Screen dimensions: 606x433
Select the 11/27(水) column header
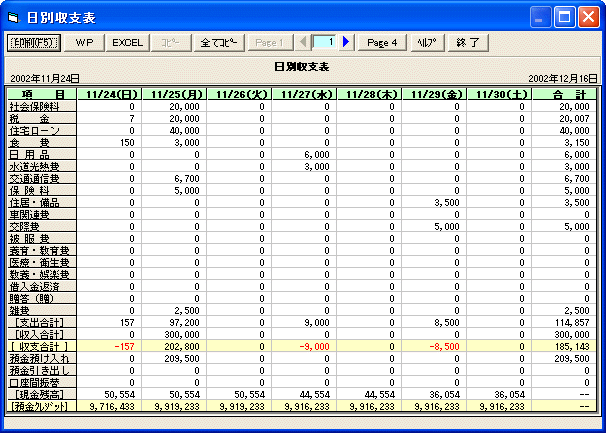coord(305,94)
